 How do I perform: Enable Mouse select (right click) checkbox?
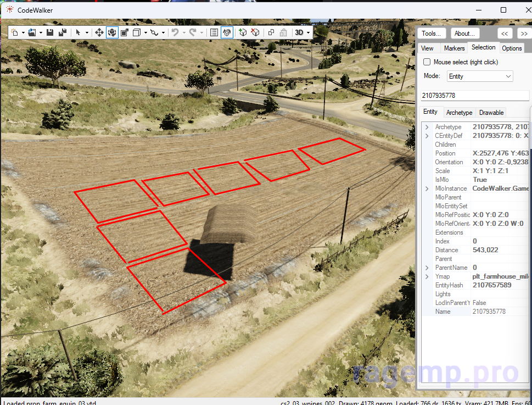tap(427, 62)
